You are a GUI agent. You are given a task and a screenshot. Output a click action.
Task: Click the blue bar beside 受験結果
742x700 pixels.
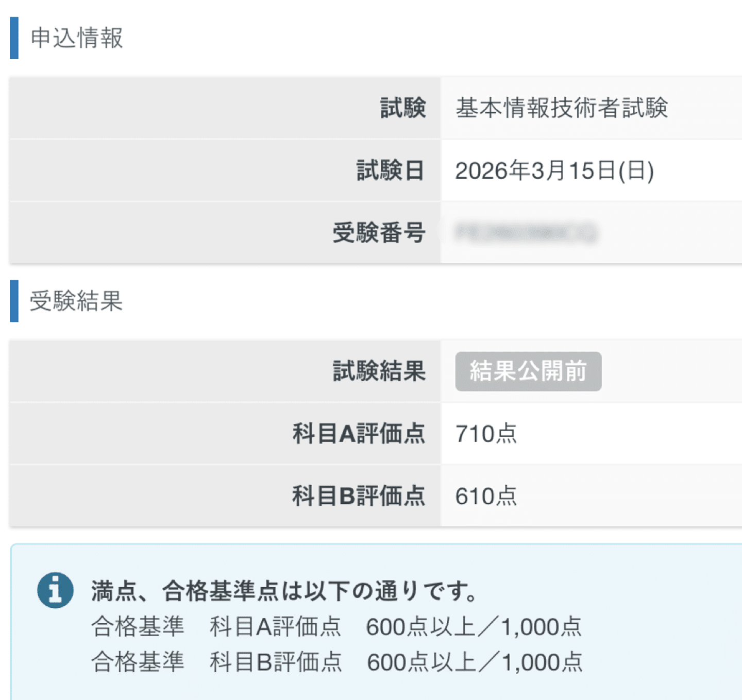click(14, 301)
